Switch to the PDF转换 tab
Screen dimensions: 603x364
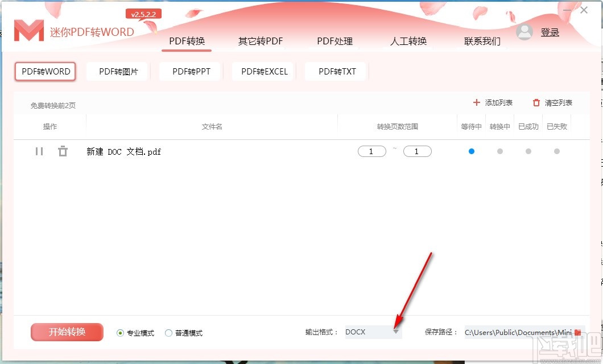[x=187, y=41]
